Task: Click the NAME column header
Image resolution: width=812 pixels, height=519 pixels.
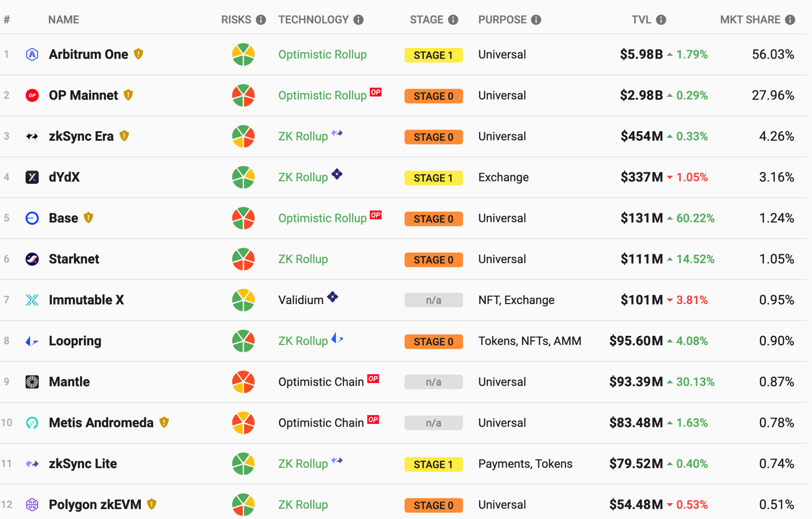Action: point(64,20)
